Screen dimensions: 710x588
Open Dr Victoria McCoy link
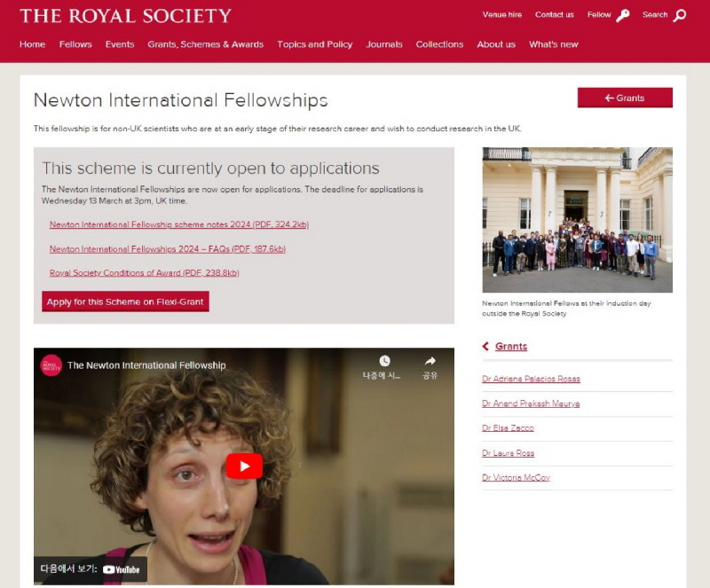tap(517, 477)
